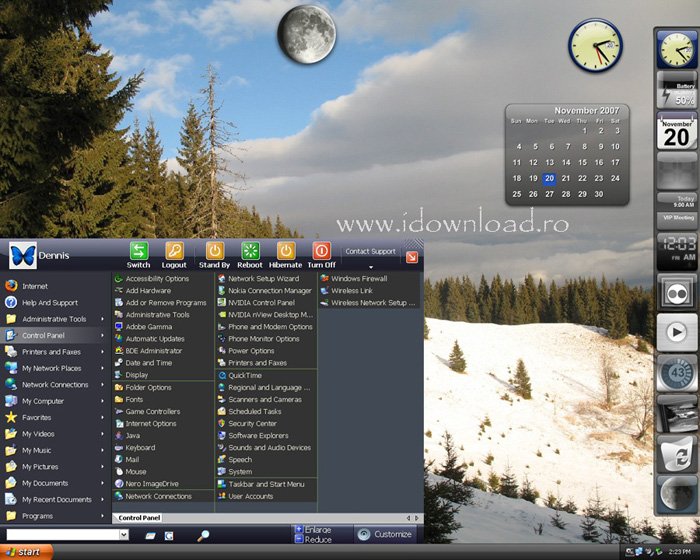Click the sidebar play button widget
Image resolution: width=700 pixels, height=560 pixels.
pos(677,332)
